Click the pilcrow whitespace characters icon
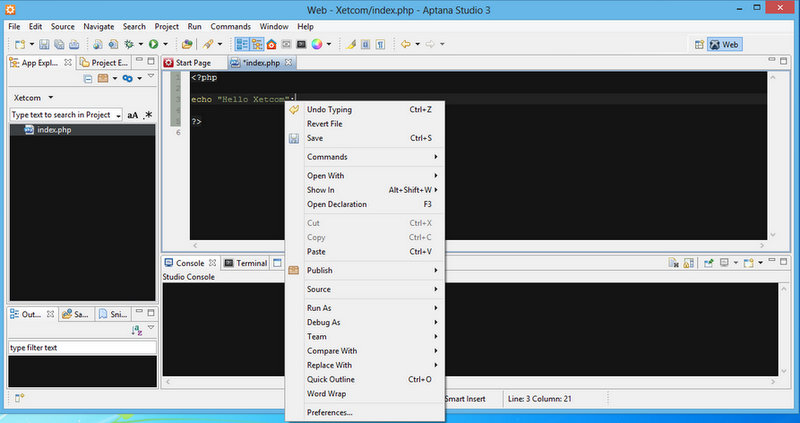Viewport: 800px width, 423px height. point(380,44)
